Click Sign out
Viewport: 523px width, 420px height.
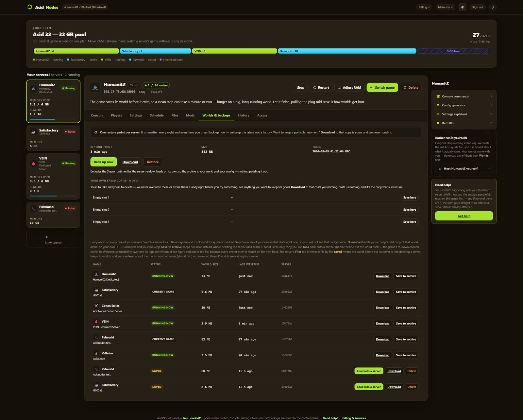click(478, 7)
